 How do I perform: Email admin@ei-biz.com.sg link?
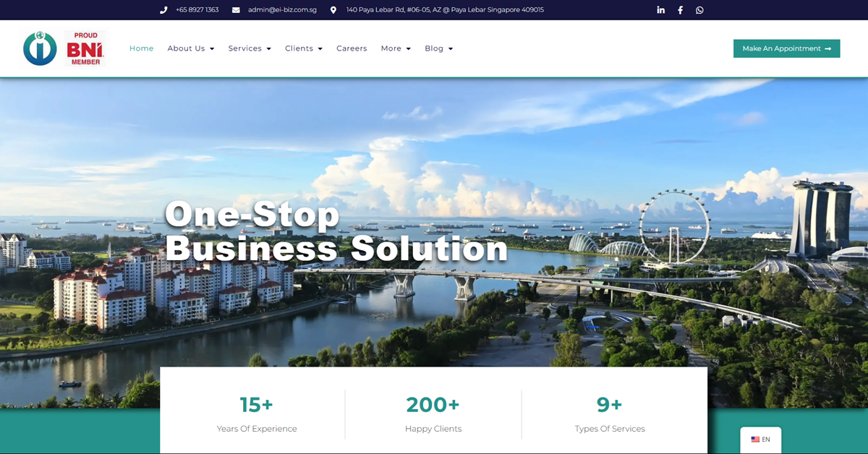[282, 10]
